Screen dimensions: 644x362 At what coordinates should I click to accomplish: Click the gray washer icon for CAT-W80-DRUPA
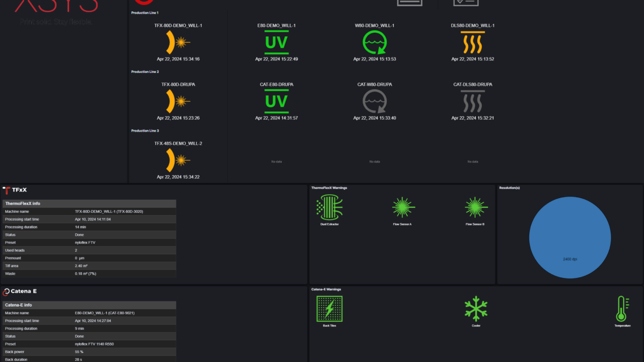pos(375,102)
